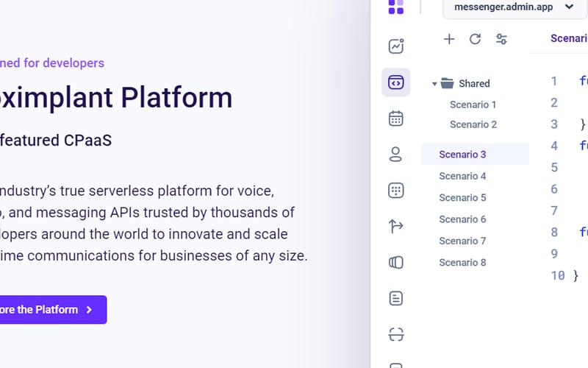This screenshot has height=368, width=588.
Task: Select the scenarios code sidebar icon
Action: [396, 82]
